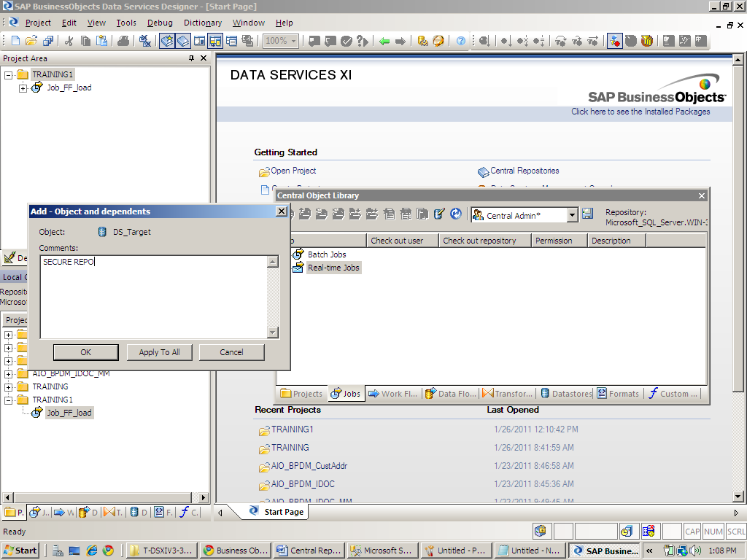Collapse TRAINING1 in the Project Area tree
Image resolution: width=747 pixels, height=560 pixels.
pos(8,75)
